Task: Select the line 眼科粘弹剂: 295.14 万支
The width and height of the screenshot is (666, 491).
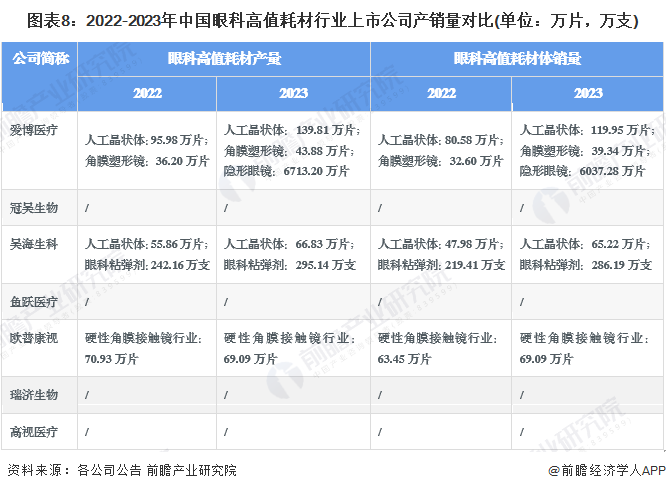Action: coord(290,265)
